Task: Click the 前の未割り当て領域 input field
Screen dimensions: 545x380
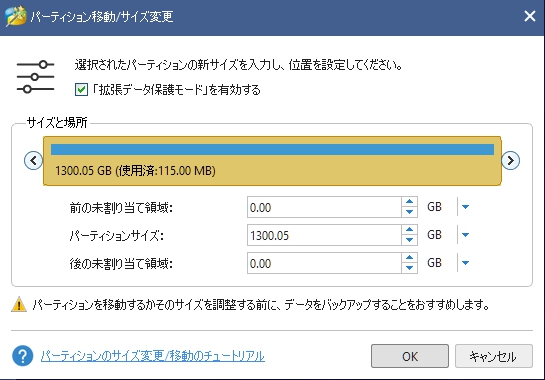Action: [324, 207]
